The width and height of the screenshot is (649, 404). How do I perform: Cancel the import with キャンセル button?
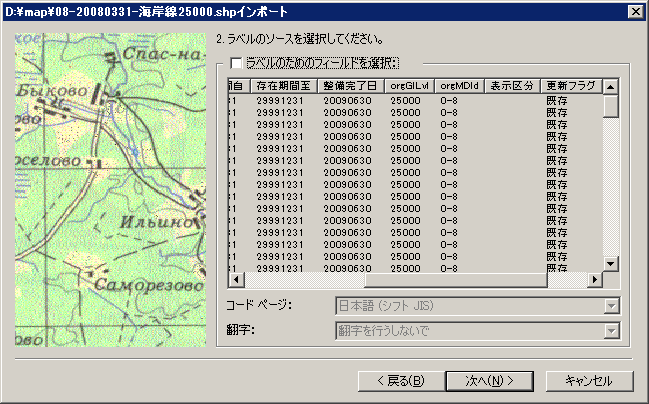pos(589,381)
